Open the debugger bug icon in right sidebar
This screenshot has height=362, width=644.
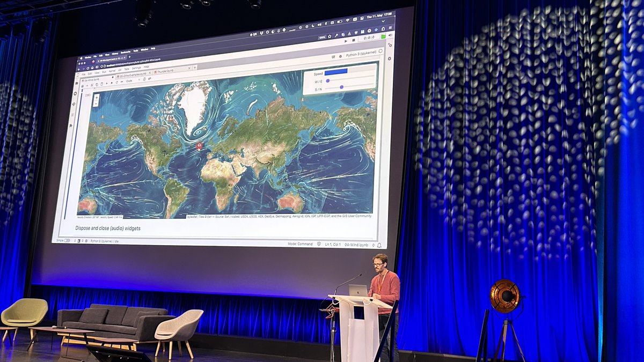click(x=390, y=58)
